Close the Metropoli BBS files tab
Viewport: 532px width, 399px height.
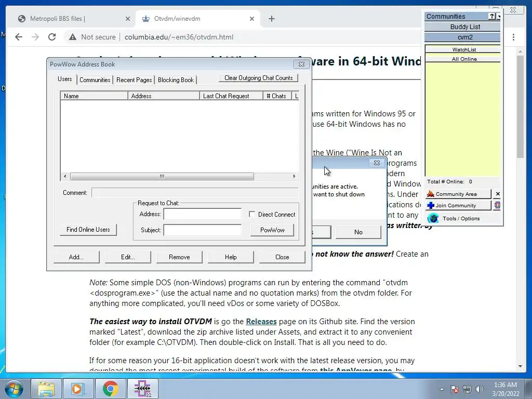[128, 19]
